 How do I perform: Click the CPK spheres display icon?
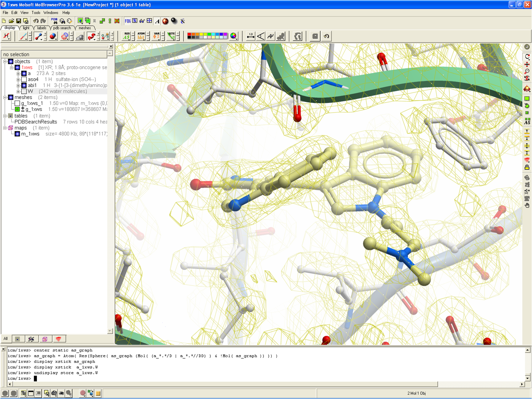[53, 36]
